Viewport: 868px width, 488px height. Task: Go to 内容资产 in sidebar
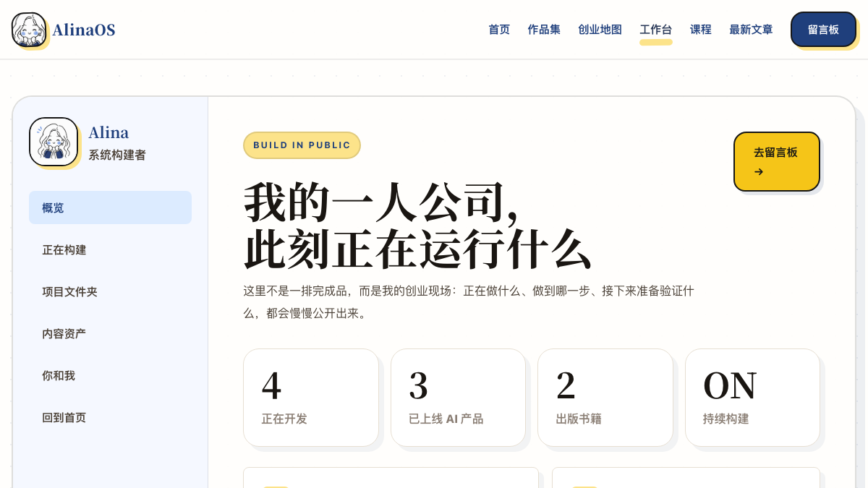pyautogui.click(x=110, y=333)
